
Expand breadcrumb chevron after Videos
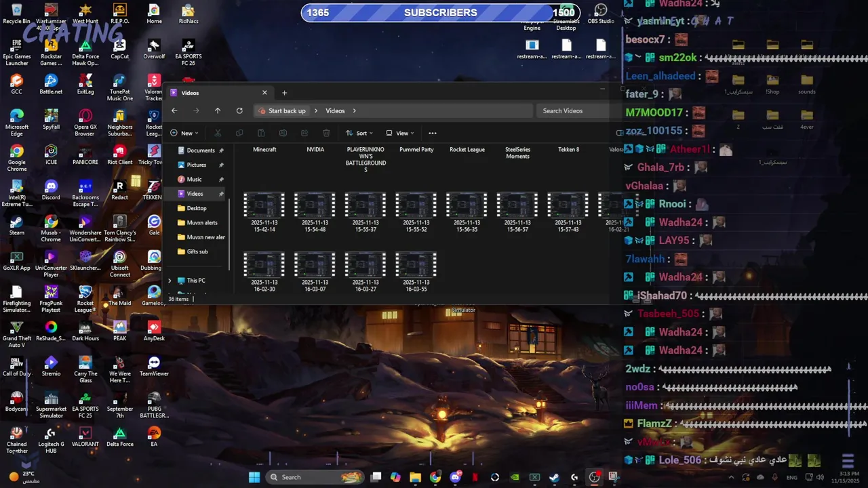tap(354, 110)
